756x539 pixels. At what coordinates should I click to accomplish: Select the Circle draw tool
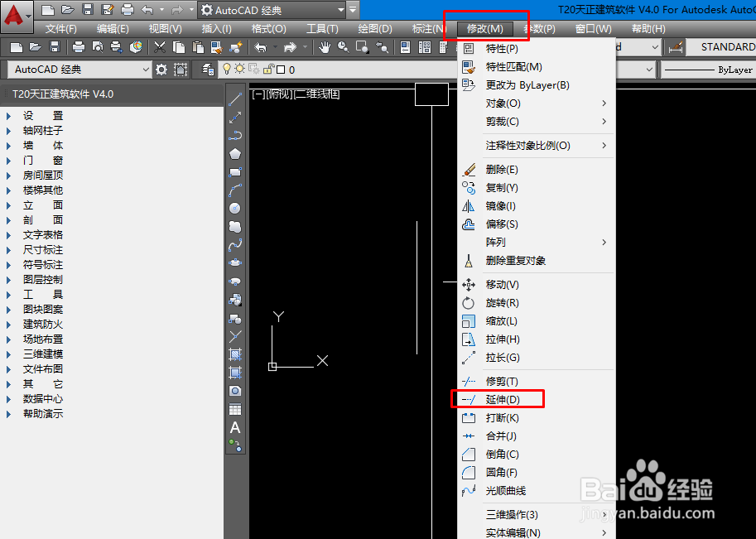click(235, 209)
